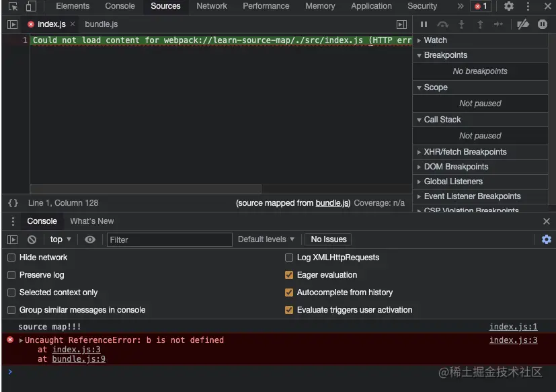Uncheck the Eager evaluation checkbox
Screen dimensions: 556x392
point(289,275)
